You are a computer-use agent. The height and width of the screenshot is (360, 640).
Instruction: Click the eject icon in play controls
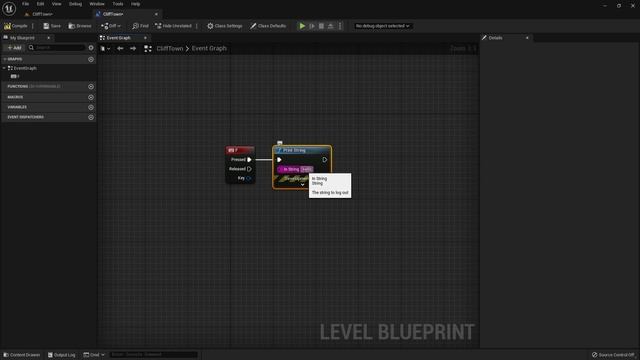click(331, 26)
